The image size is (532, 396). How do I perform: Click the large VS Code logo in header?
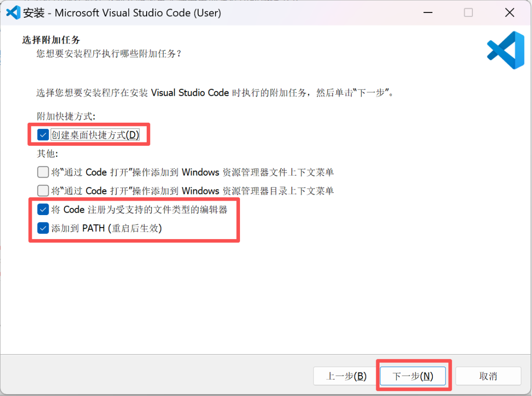[506, 50]
